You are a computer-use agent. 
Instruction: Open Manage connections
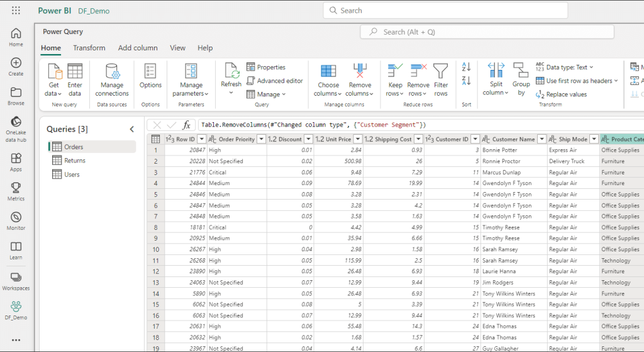tap(112, 80)
